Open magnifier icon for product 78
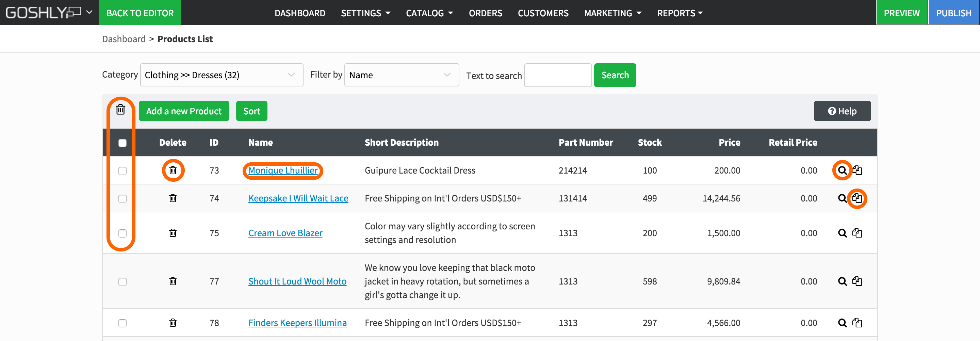The width and height of the screenshot is (980, 341). point(842,322)
